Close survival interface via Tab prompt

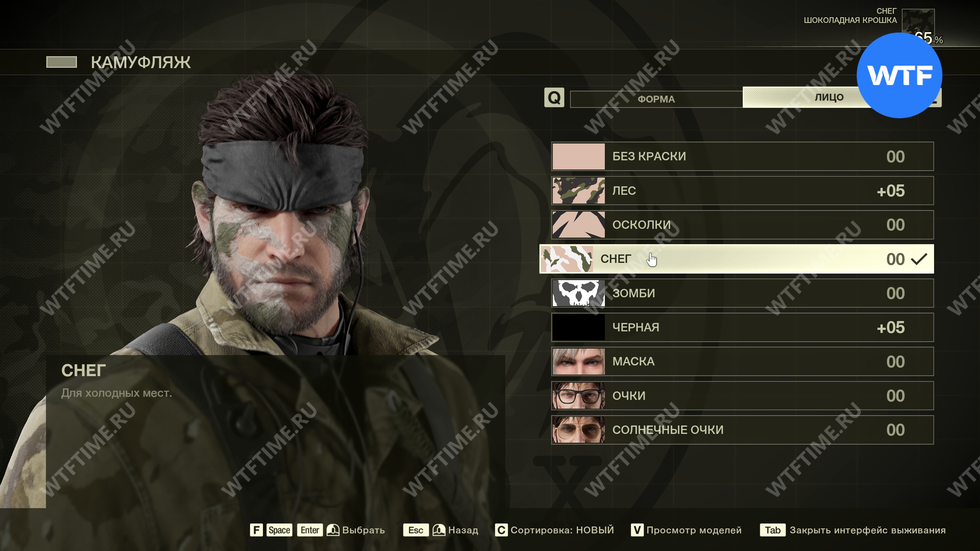pyautogui.click(x=867, y=530)
